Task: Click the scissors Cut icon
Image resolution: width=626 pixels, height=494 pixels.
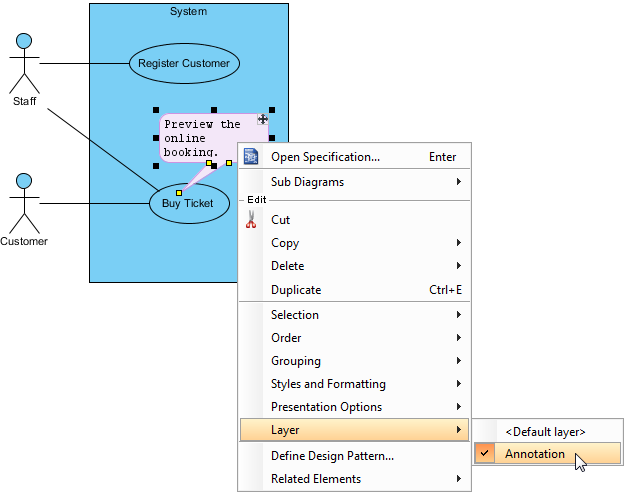Action: (x=251, y=219)
